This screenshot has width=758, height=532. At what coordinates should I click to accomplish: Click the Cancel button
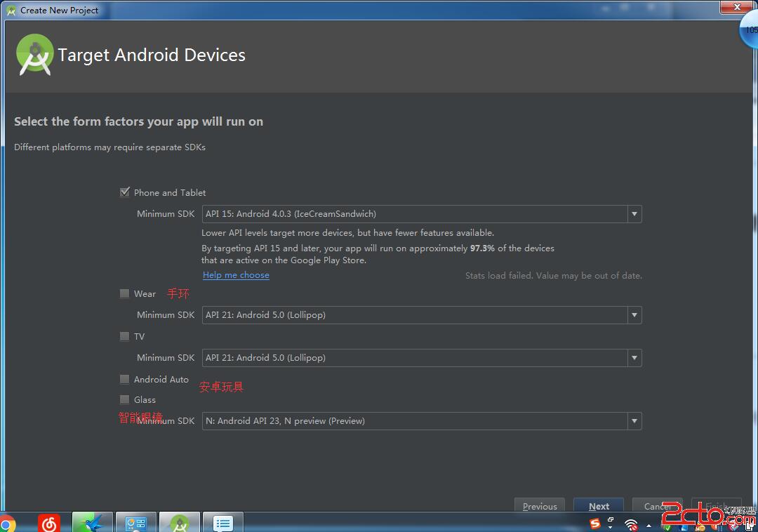click(x=658, y=505)
